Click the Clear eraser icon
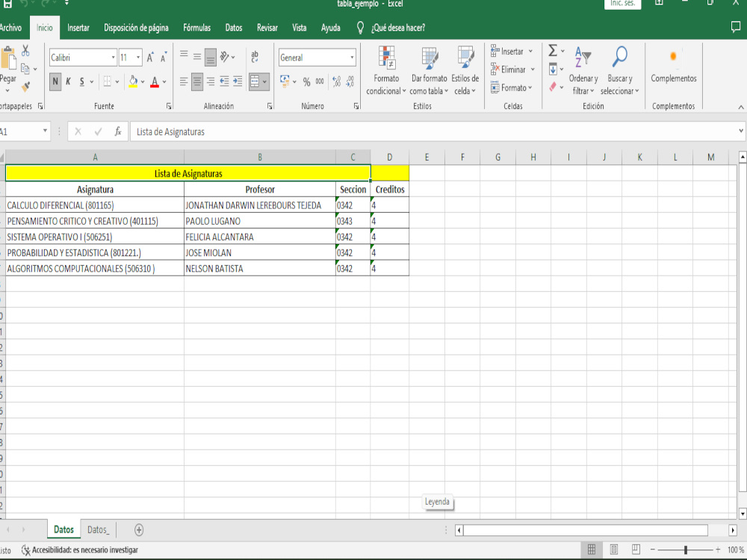The height and width of the screenshot is (560, 747). (x=553, y=87)
